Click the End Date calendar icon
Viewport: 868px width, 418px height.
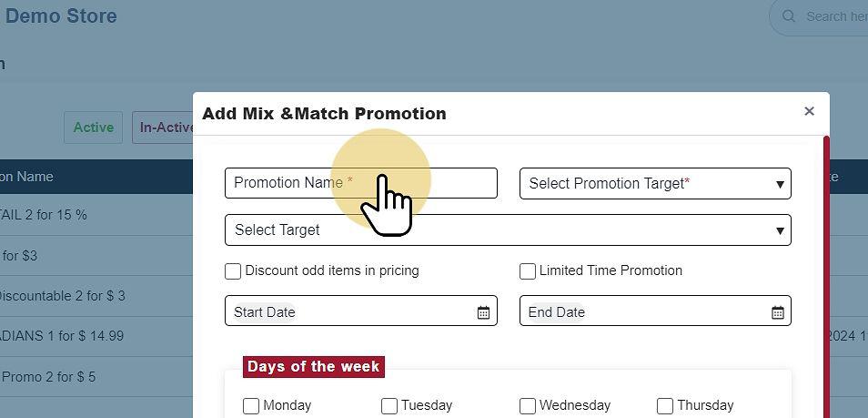point(778,312)
